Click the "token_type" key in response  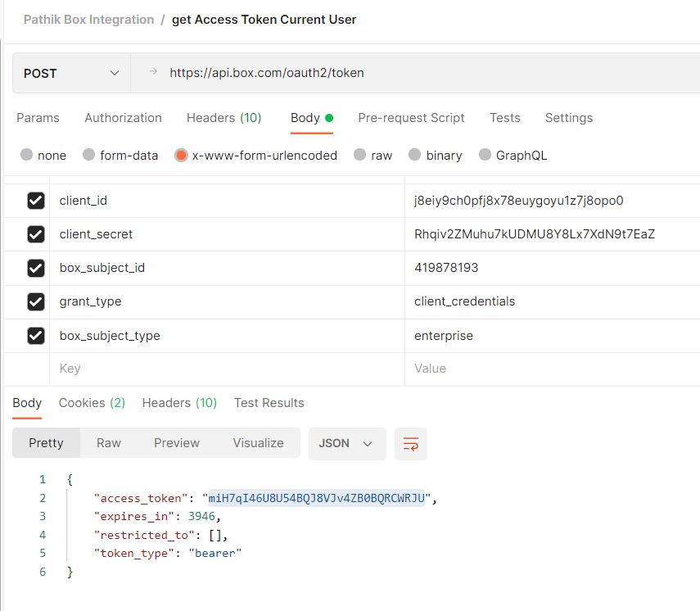(133, 554)
